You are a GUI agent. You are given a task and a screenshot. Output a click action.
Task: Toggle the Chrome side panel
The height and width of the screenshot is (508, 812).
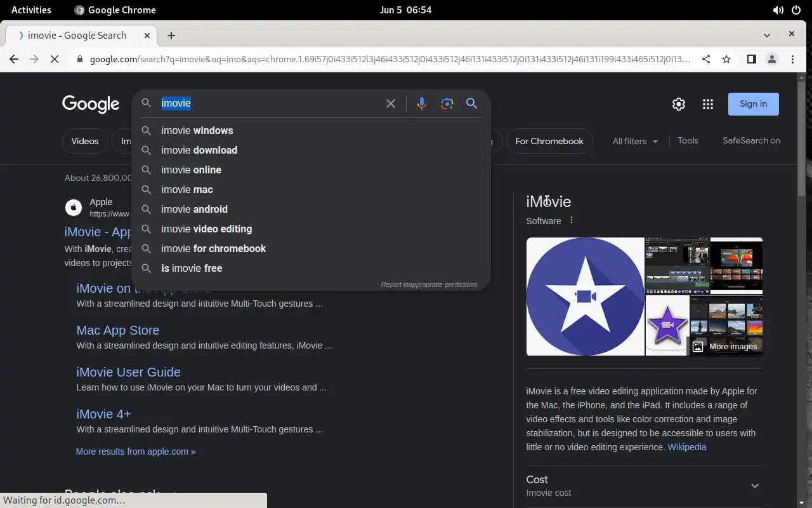coord(751,59)
